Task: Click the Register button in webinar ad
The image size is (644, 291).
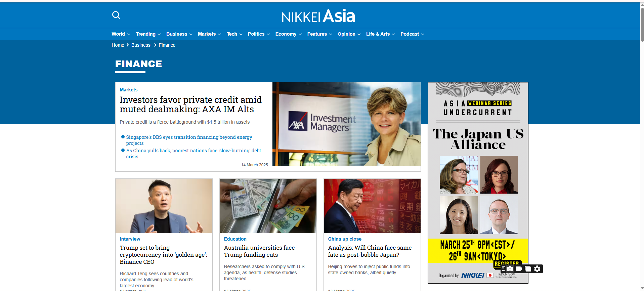Action: [x=507, y=263]
